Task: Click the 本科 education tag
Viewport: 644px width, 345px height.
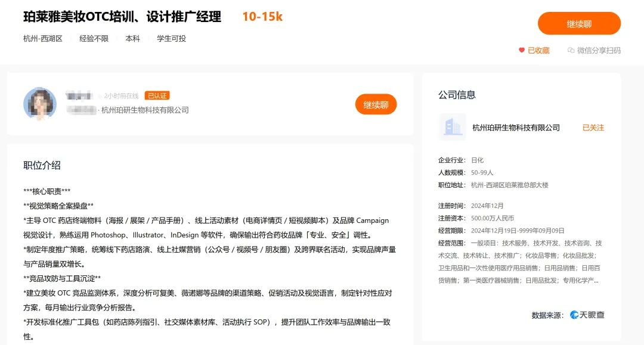Action: (x=132, y=39)
